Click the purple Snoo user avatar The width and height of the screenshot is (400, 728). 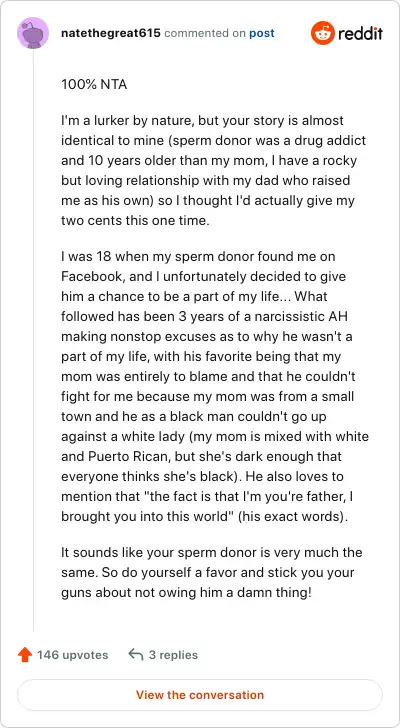(x=33, y=33)
